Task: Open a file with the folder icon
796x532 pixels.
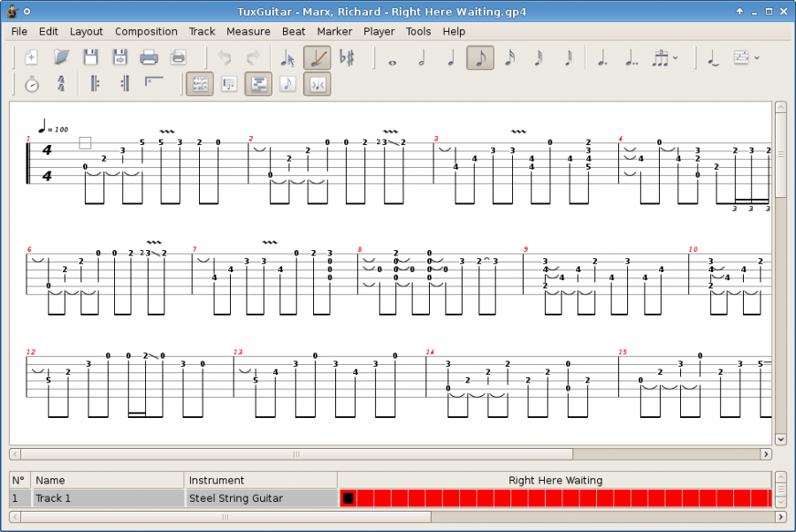Action: pos(61,57)
